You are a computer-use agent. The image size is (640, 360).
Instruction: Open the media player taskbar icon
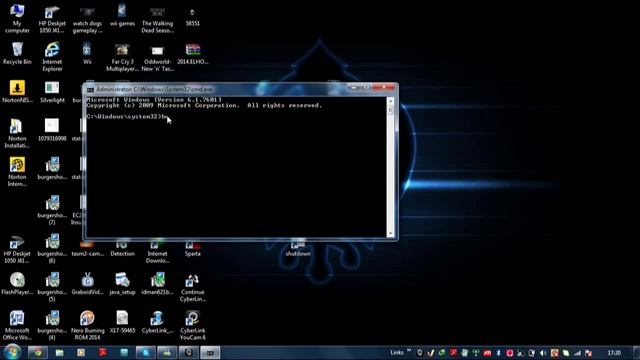tap(81, 353)
